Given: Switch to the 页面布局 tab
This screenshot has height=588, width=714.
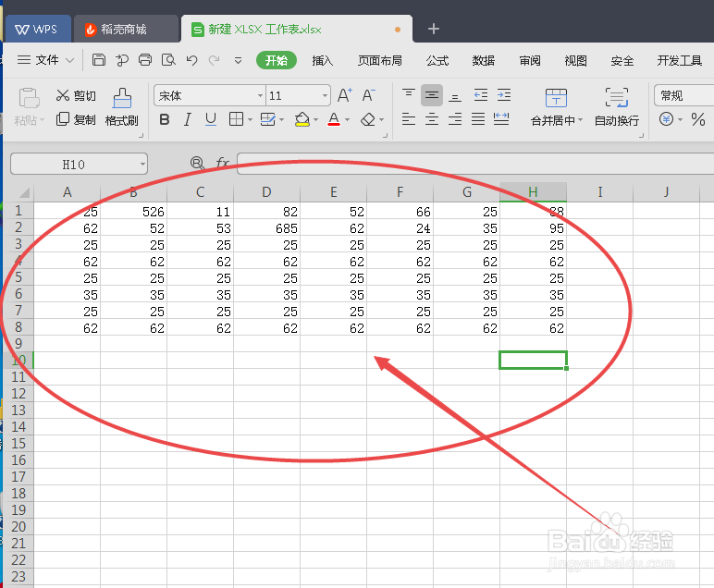Looking at the screenshot, I should (380, 60).
